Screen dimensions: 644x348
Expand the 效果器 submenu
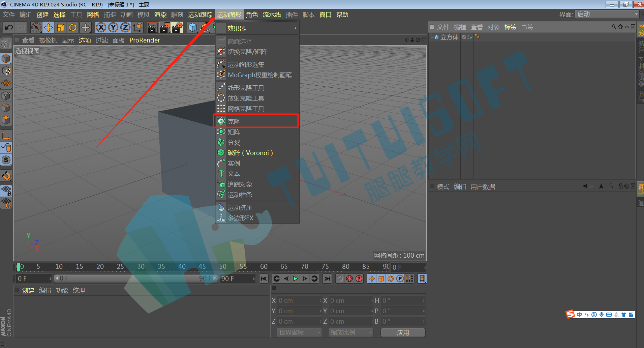(x=257, y=29)
